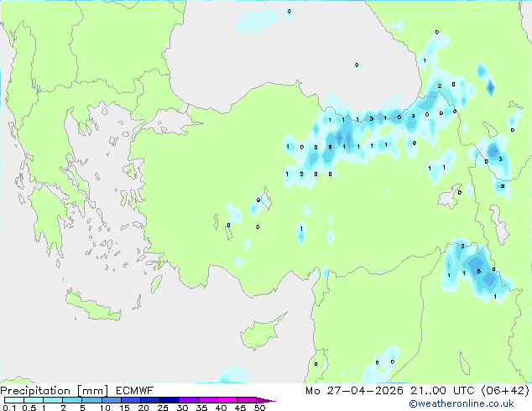Click the legend scale label "50"
The width and height of the screenshot is (532, 411).
[260, 408]
